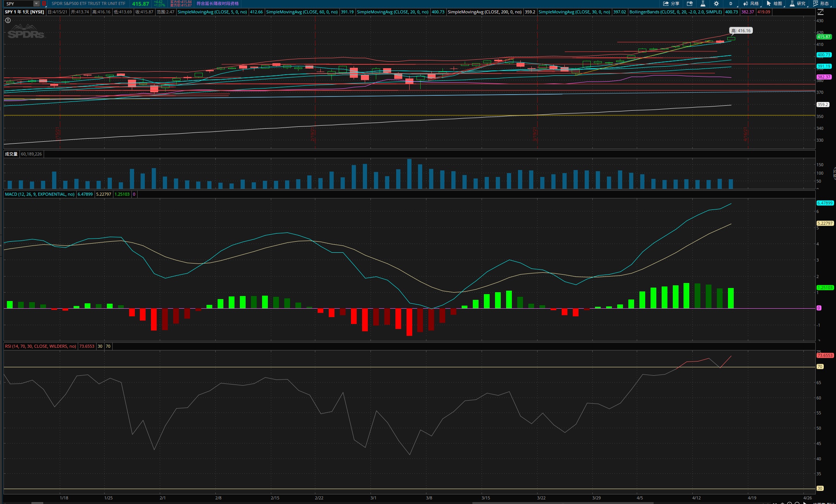Click the SPY symbol input field

(x=19, y=3)
